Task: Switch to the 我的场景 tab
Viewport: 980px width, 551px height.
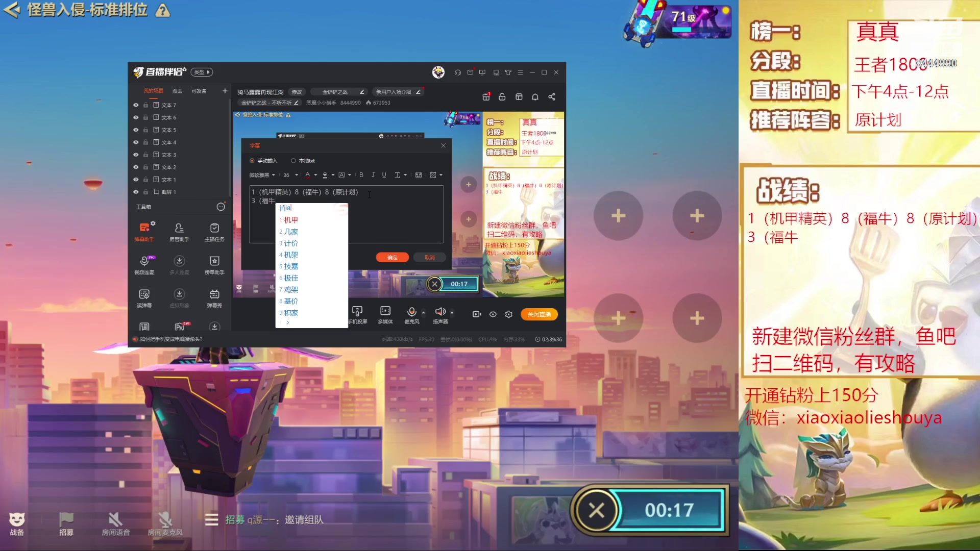Action: point(153,91)
